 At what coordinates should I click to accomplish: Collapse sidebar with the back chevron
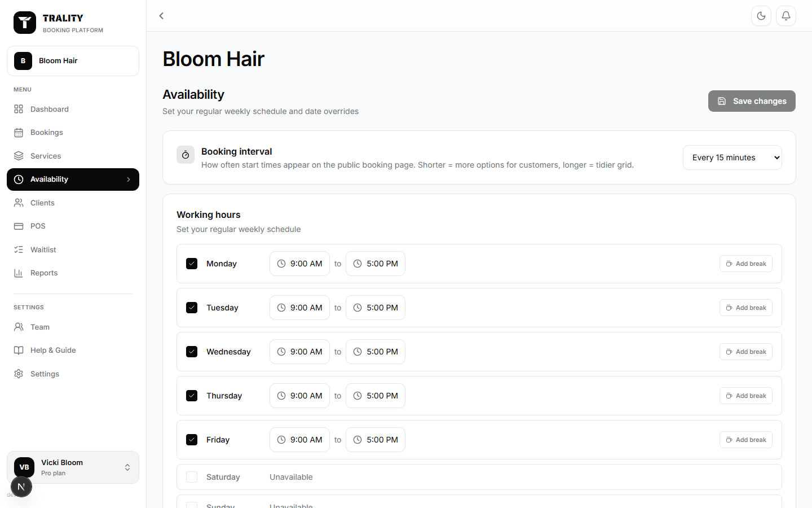(x=161, y=16)
